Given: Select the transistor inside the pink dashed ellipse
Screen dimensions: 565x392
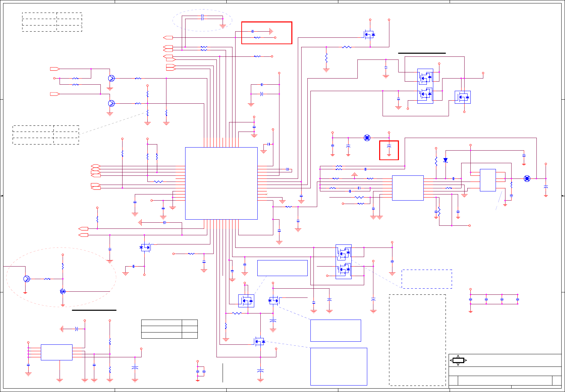Looking at the screenshot, I should 27,279.
